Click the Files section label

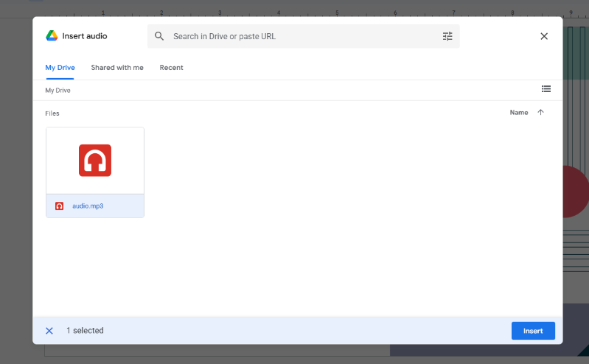[x=52, y=113]
